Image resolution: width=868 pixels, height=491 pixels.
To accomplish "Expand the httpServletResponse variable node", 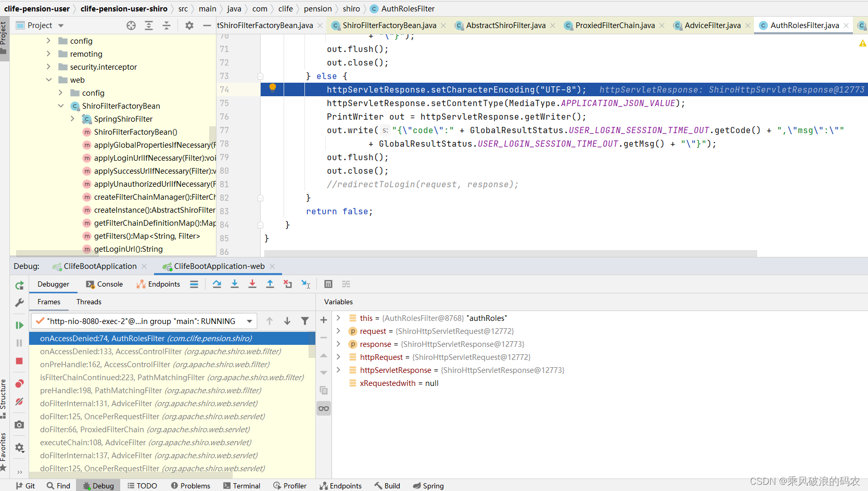I will [x=338, y=370].
